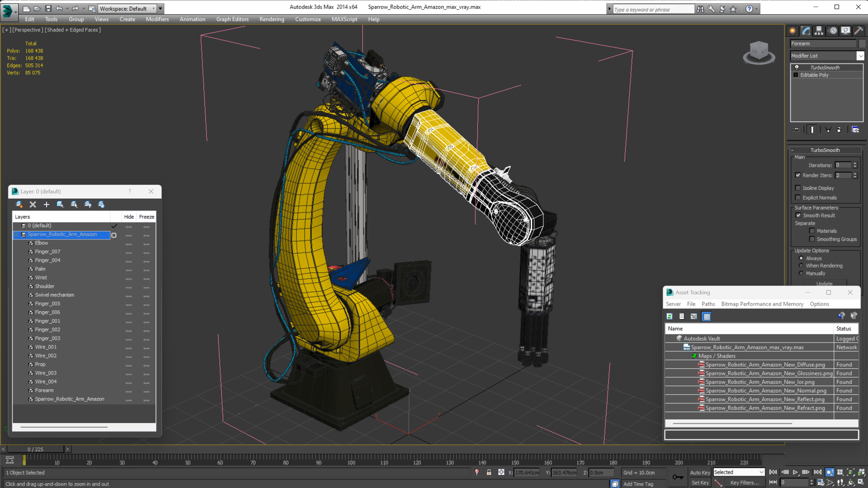Select the Always update option
The height and width of the screenshot is (488, 868).
click(x=801, y=258)
